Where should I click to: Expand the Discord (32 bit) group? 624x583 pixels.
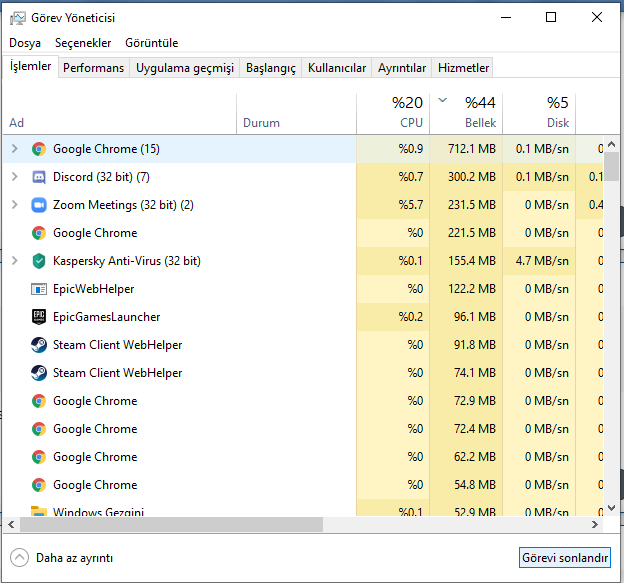(15, 177)
